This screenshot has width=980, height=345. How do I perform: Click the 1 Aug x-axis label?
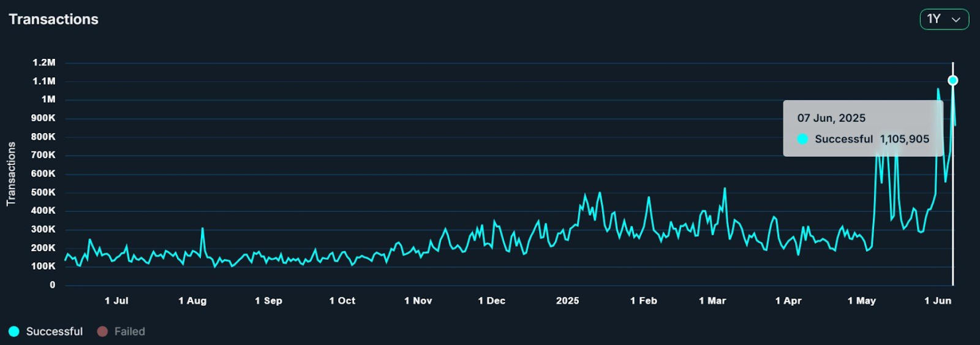(192, 301)
